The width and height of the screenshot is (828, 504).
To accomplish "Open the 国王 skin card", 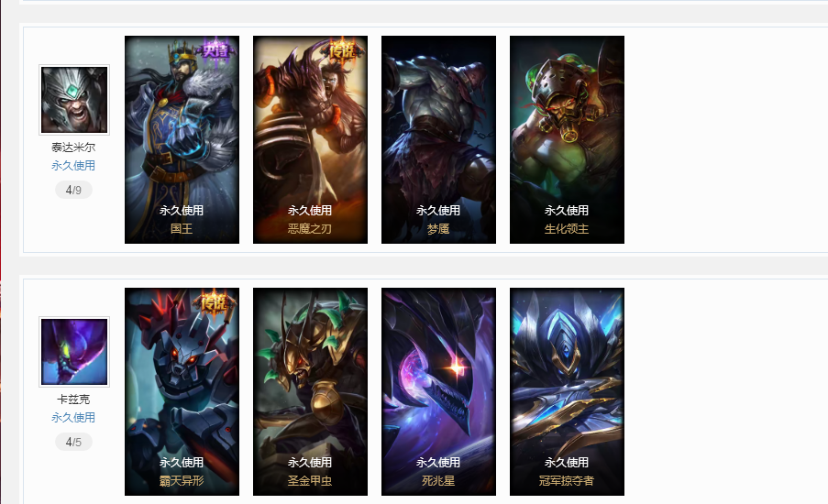I will click(x=182, y=140).
